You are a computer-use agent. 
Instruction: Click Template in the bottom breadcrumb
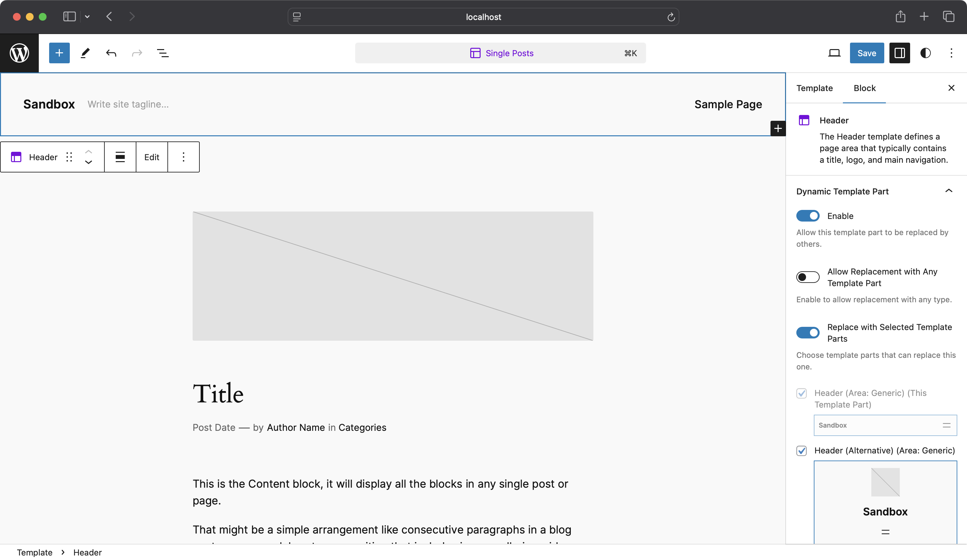(x=35, y=552)
